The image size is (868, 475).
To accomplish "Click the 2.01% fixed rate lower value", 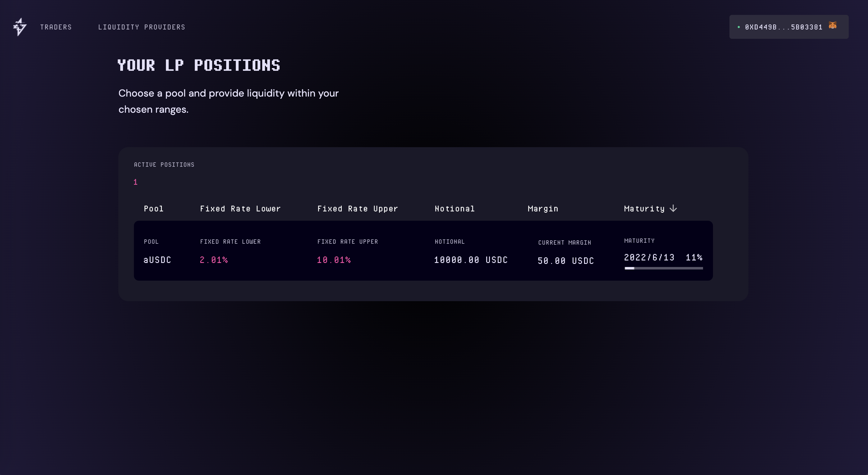I will coord(214,260).
